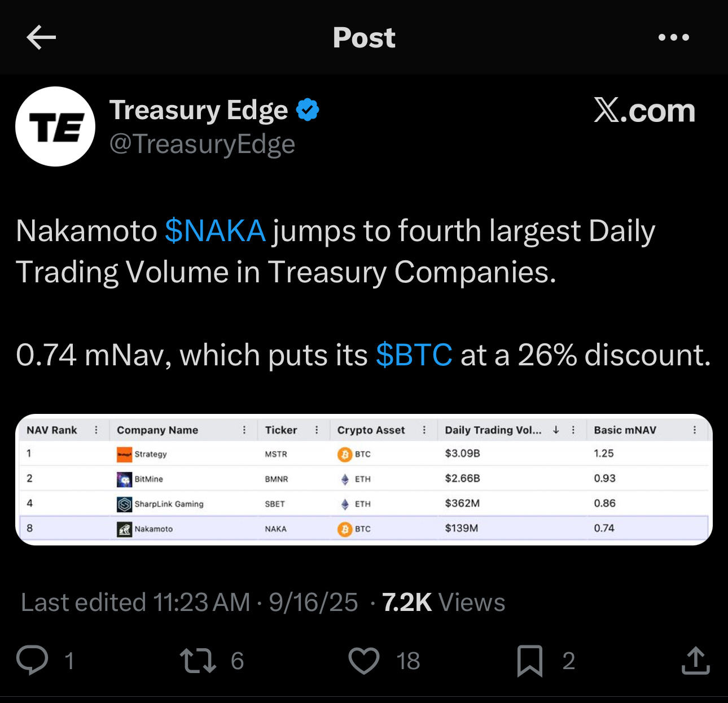
Task: Open the Basic mNAV column options menu
Action: click(695, 430)
